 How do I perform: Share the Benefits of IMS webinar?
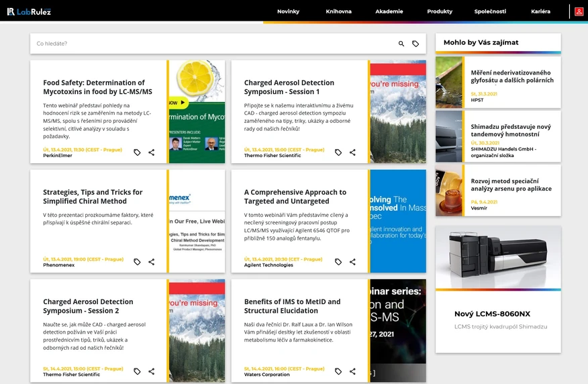352,371
